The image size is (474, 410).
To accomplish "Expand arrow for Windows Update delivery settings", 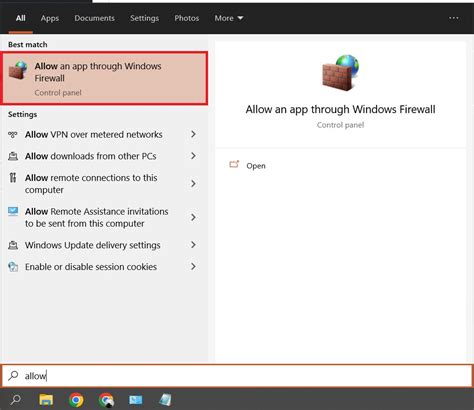I will point(193,245).
